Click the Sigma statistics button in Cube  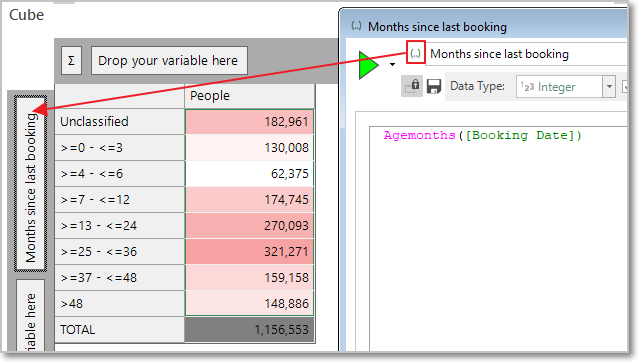(x=71, y=61)
